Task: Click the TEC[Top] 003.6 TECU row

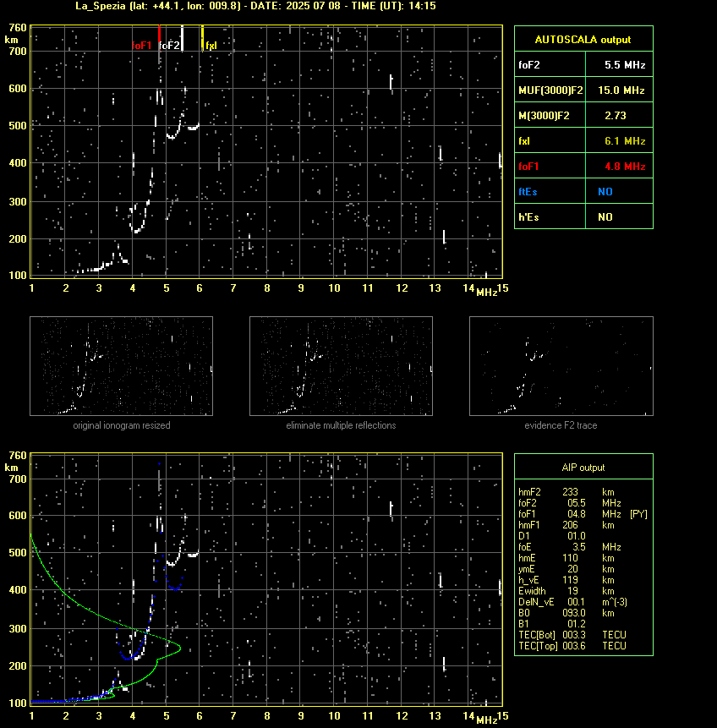Action: click(x=572, y=646)
